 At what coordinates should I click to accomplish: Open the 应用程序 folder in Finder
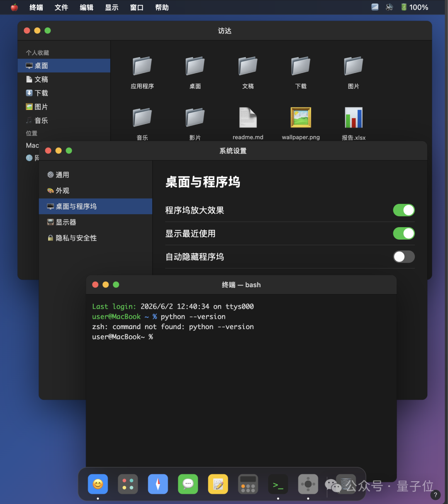(x=142, y=66)
